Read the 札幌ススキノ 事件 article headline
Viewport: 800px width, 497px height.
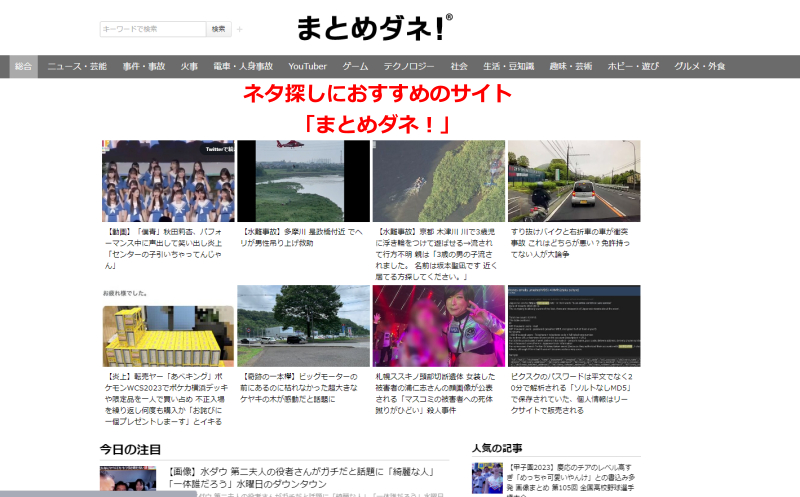pyautogui.click(x=435, y=393)
